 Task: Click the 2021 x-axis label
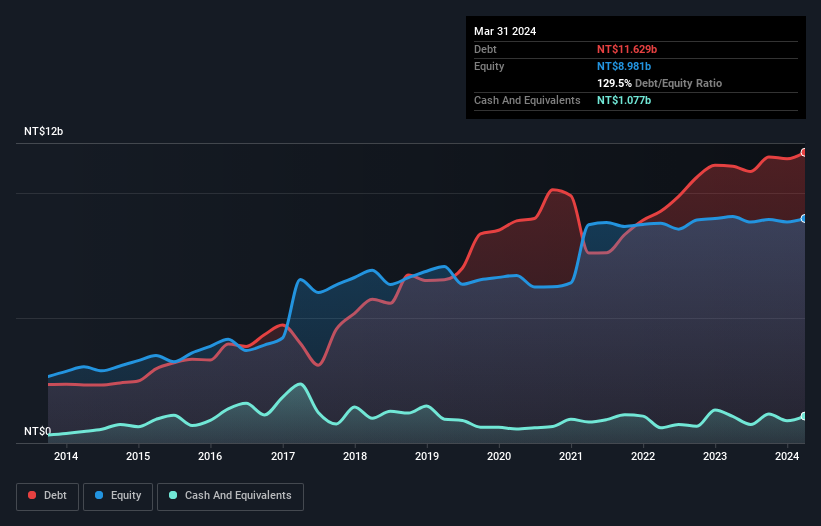(x=571, y=456)
